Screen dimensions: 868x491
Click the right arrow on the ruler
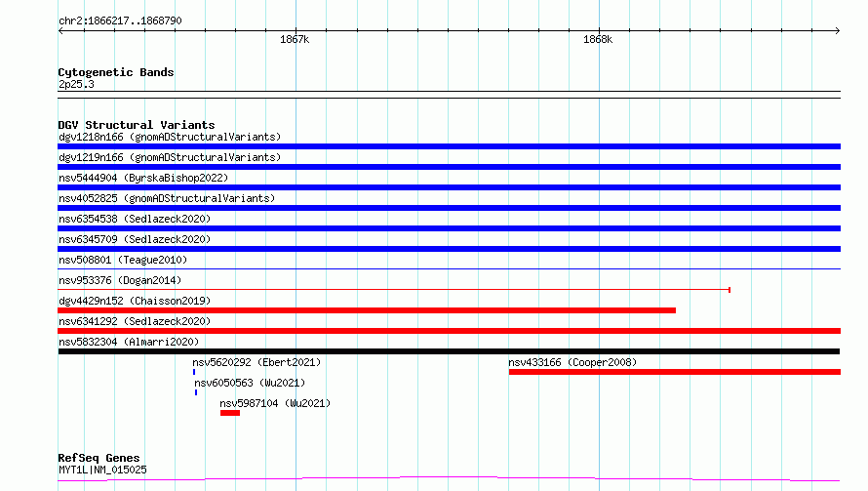pos(837,31)
